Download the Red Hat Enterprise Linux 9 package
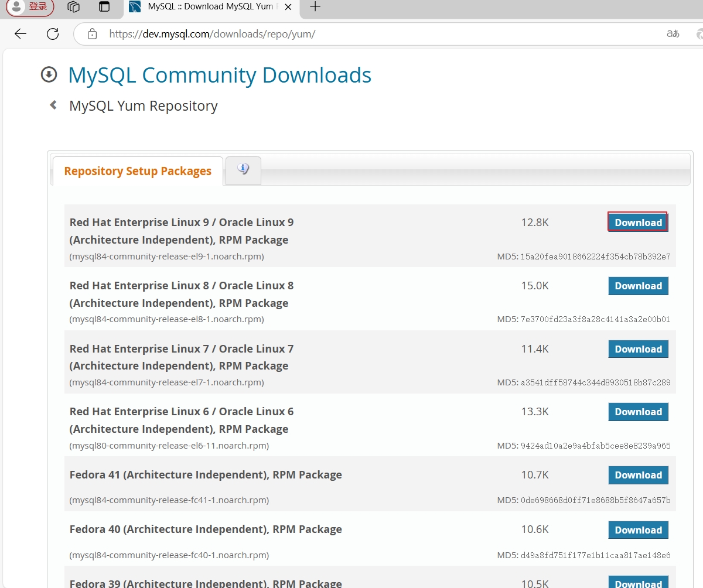Viewport: 703px width, 588px height. click(638, 223)
